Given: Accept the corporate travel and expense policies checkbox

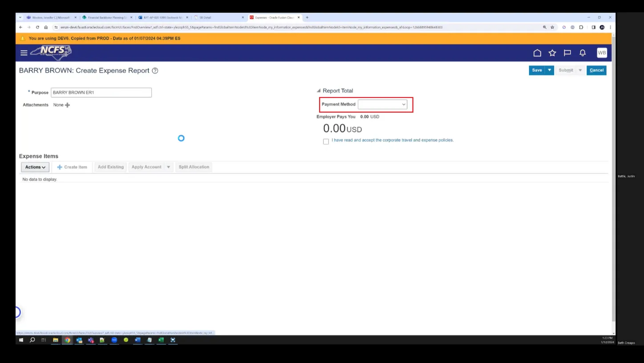Looking at the screenshot, I should (x=326, y=142).
